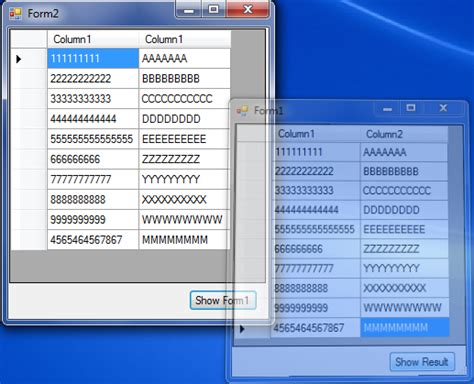The width and height of the screenshot is (474, 384).
Task: Select cell 33333333333 in Form2
Action: click(x=93, y=99)
